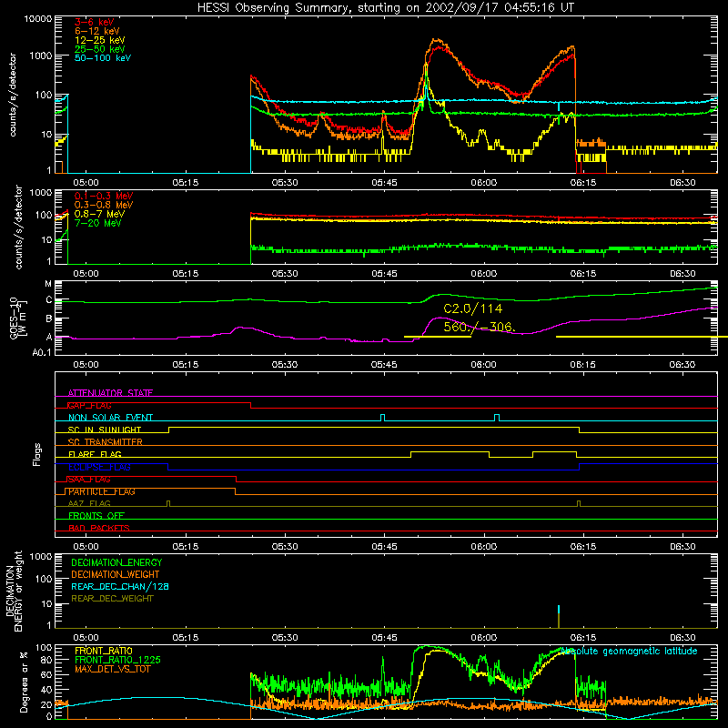Image resolution: width=728 pixels, height=728 pixels.
Task: Click the 0.1-0.3 MeV legend label
Action: click(104, 196)
